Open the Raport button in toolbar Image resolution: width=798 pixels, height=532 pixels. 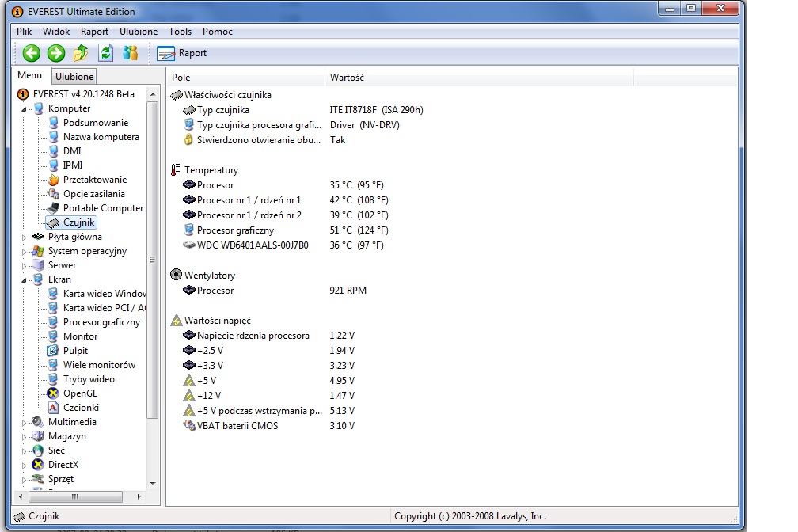[x=182, y=53]
